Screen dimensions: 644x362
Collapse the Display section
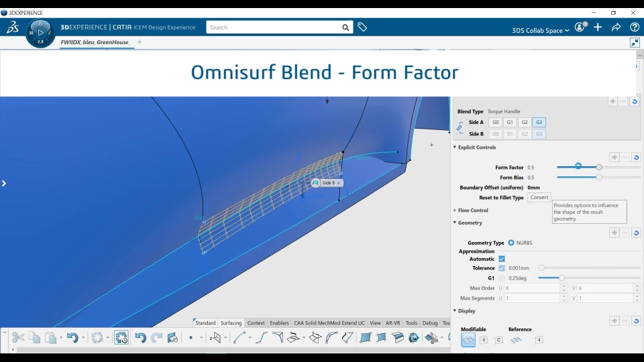pyautogui.click(x=455, y=310)
